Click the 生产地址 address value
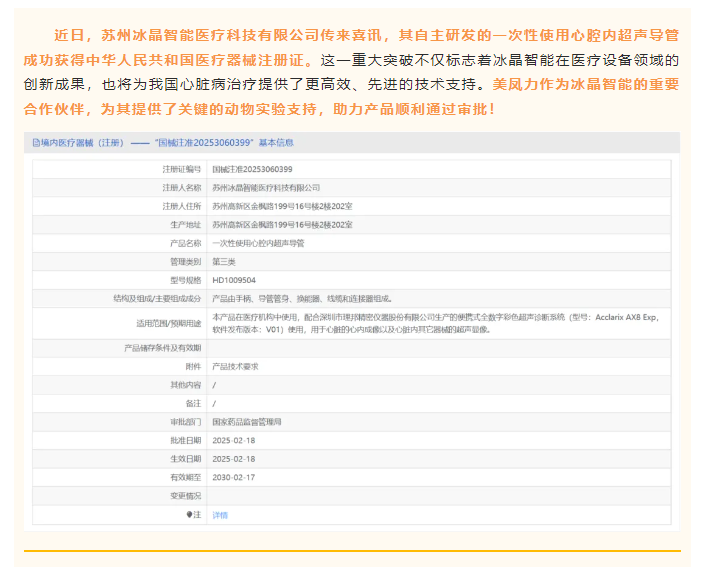Screen dimensions: 705x568 point(282,224)
